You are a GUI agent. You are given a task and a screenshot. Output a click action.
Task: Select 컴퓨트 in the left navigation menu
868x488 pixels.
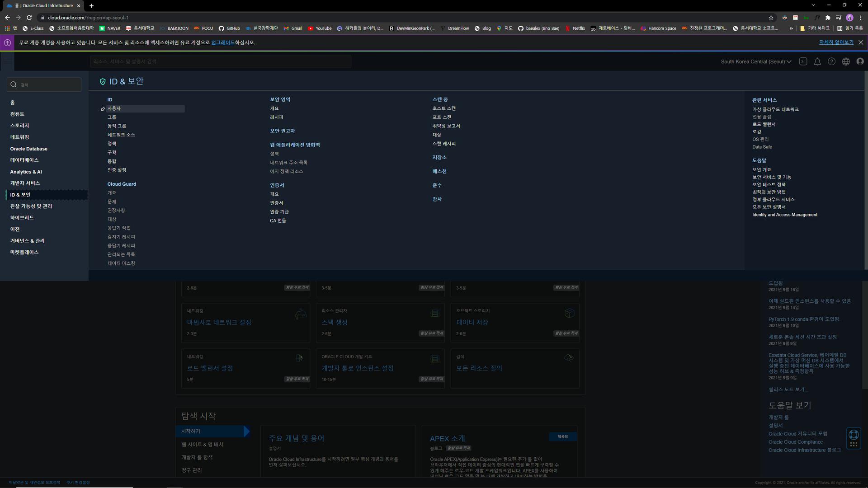pyautogui.click(x=17, y=114)
